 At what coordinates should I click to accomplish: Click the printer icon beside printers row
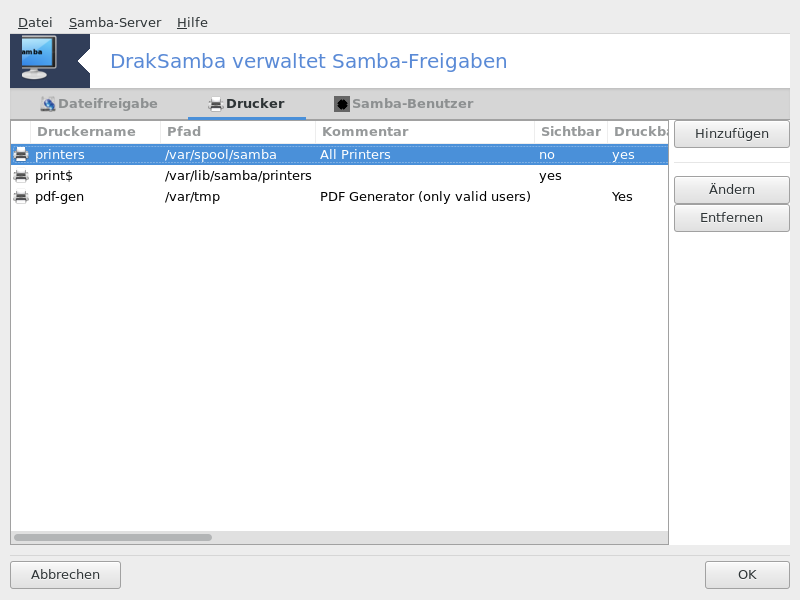[21, 154]
